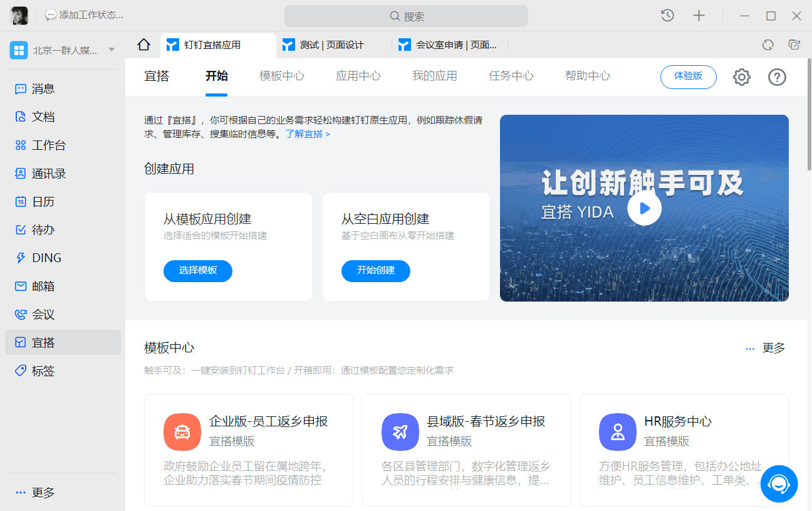The image size is (812, 511).
Task: Click the 开始创建 button
Action: [x=376, y=271]
